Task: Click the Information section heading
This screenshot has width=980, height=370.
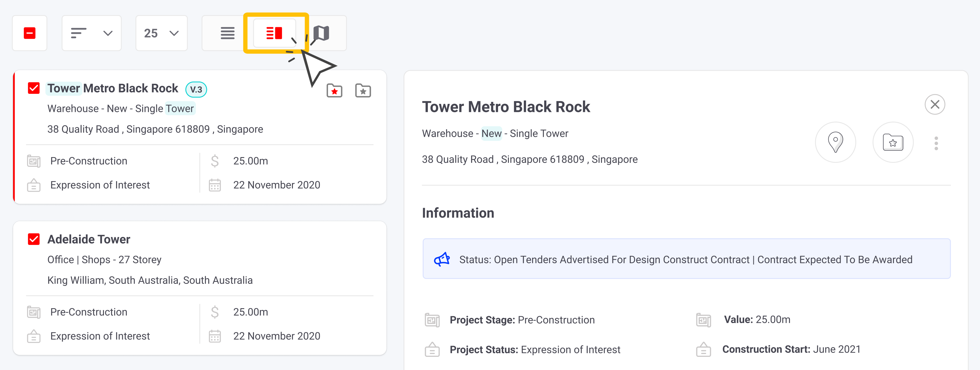Action: (458, 213)
